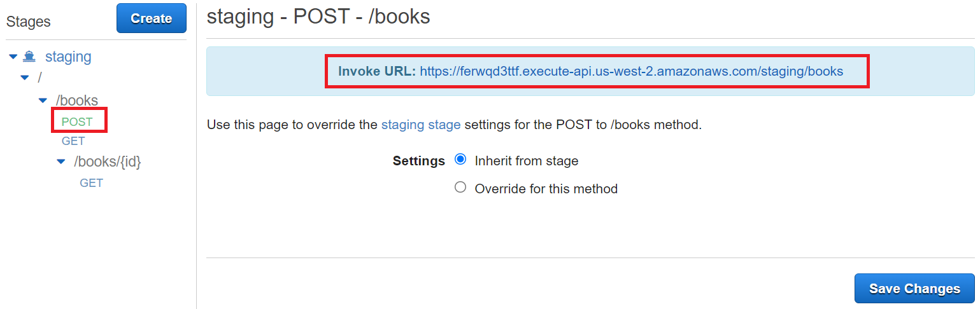
Task: Select the Inherit from stage radio button
Action: (460, 160)
